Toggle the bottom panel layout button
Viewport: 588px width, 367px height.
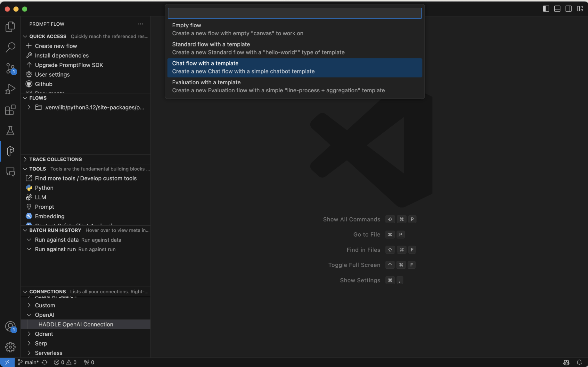coord(557,9)
